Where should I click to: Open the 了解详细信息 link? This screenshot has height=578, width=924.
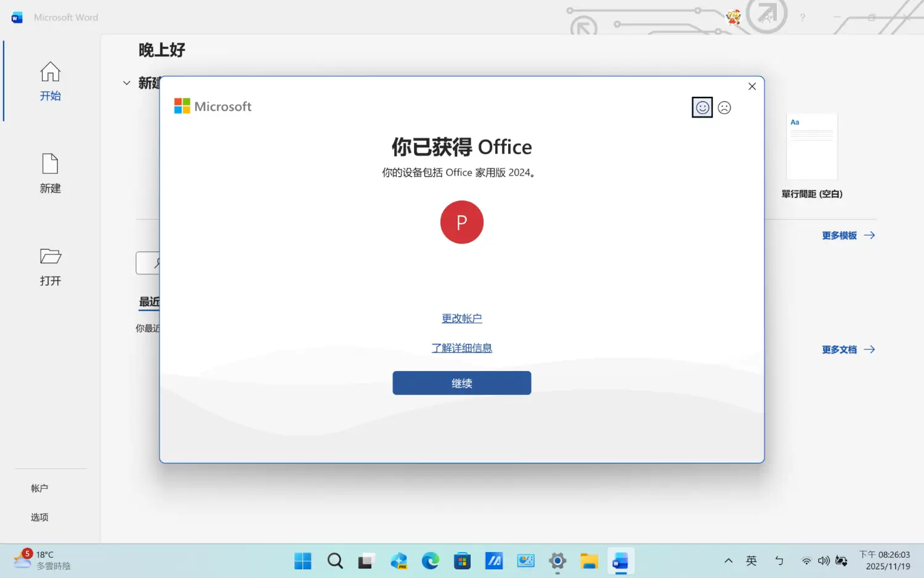(461, 348)
